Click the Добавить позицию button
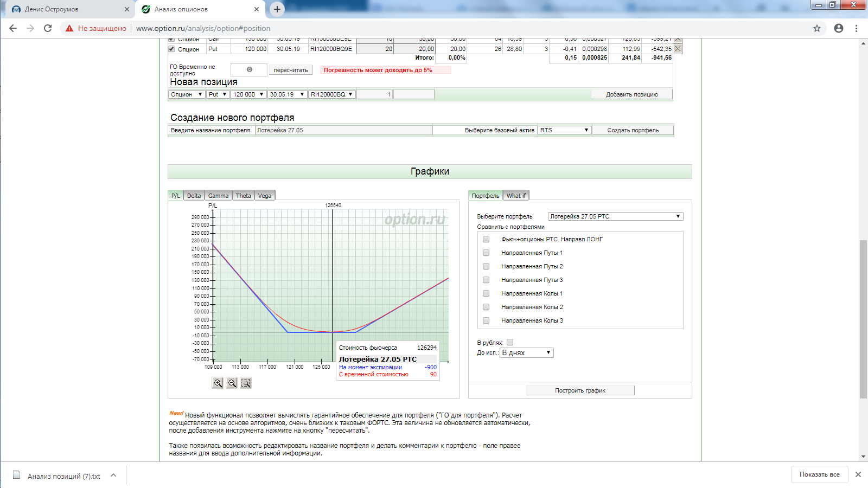This screenshot has height=488, width=868. pos(631,94)
